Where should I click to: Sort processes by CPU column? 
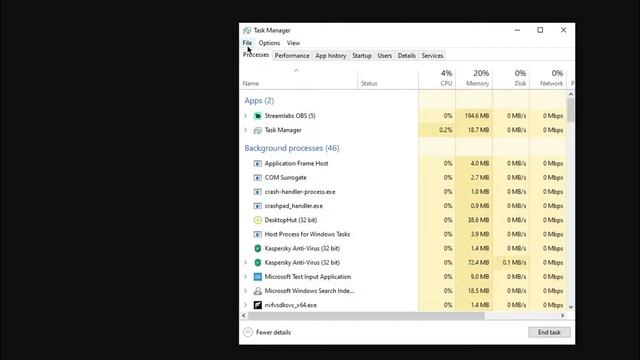(437, 78)
